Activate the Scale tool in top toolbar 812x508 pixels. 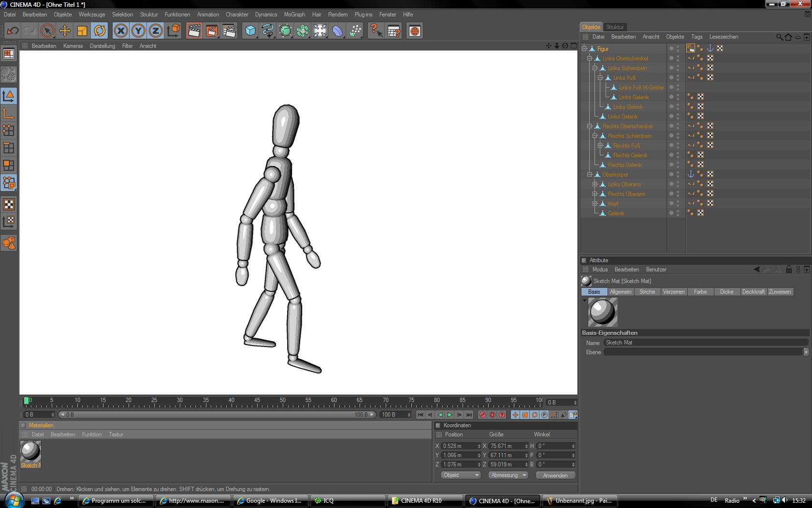point(82,31)
